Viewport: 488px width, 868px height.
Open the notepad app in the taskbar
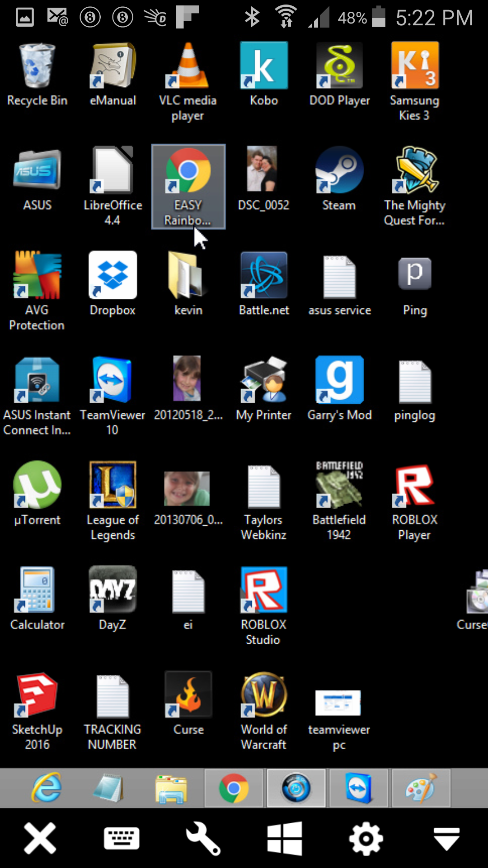click(x=108, y=788)
